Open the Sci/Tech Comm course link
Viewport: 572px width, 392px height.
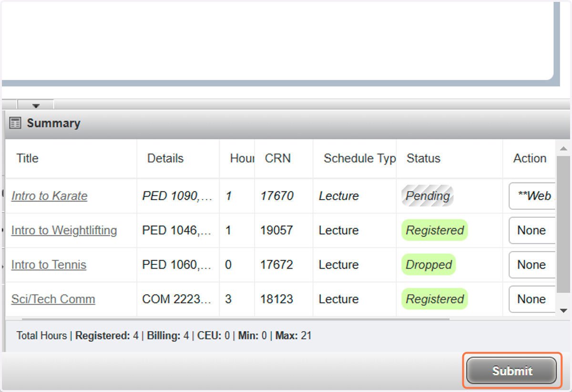(x=53, y=299)
